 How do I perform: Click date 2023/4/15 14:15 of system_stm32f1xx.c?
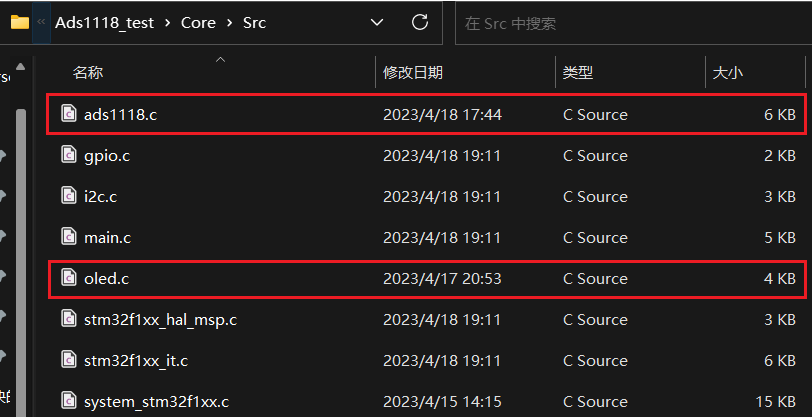tap(442, 401)
